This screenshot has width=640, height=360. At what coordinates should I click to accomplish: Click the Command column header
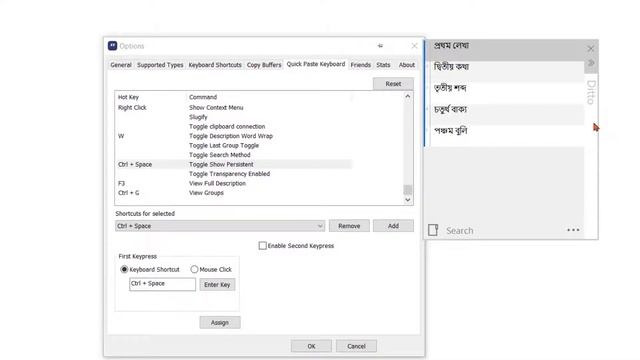coord(269,97)
